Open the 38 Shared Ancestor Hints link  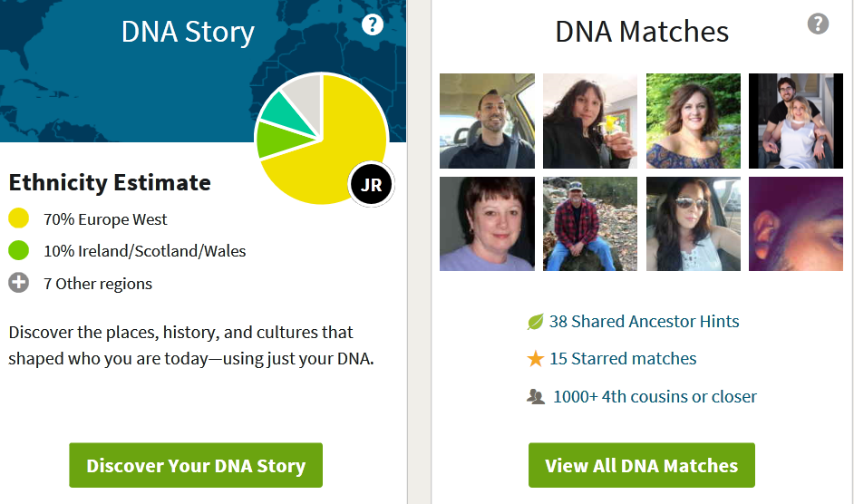644,322
